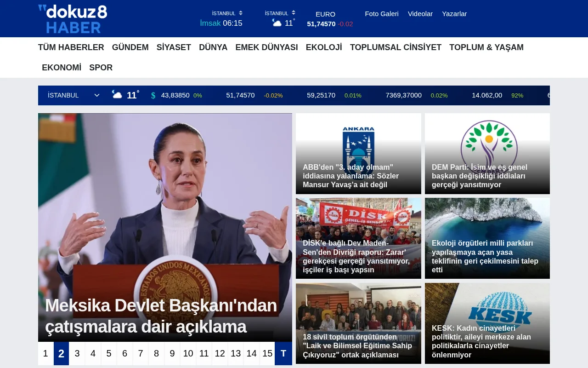Click the dokuz8 HABER logo
Viewport: 588px width, 368px height.
(x=72, y=18)
